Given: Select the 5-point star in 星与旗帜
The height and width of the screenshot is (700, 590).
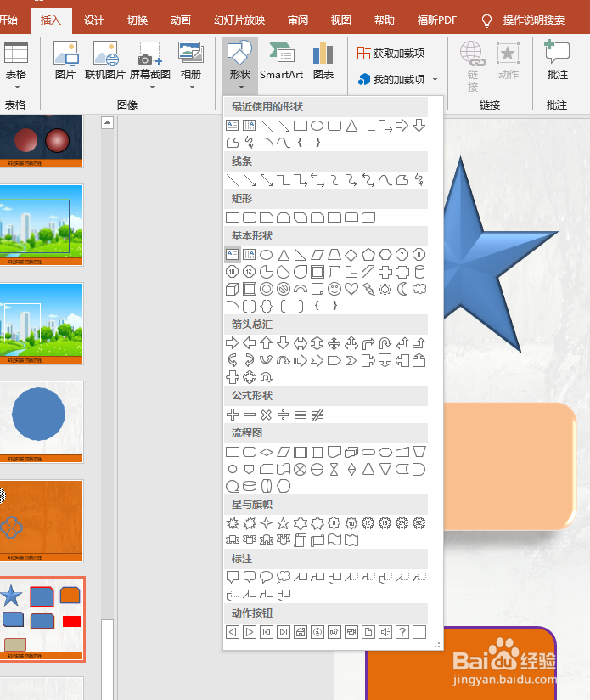Looking at the screenshot, I should click(284, 522).
